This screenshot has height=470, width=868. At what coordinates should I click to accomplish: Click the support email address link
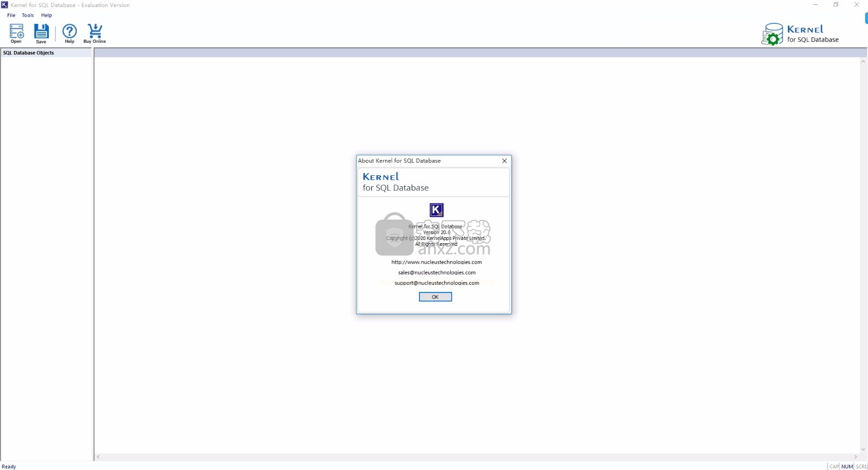pyautogui.click(x=437, y=283)
